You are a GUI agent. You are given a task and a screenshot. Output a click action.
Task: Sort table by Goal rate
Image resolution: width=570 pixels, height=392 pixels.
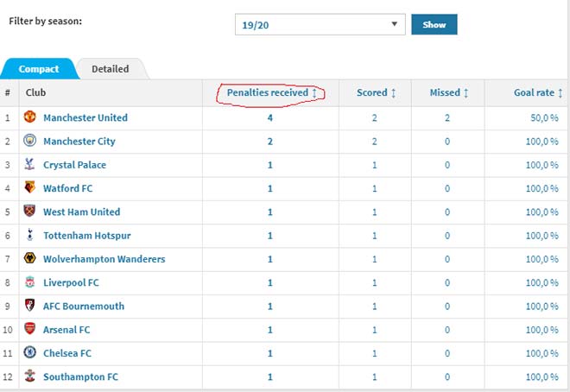535,92
